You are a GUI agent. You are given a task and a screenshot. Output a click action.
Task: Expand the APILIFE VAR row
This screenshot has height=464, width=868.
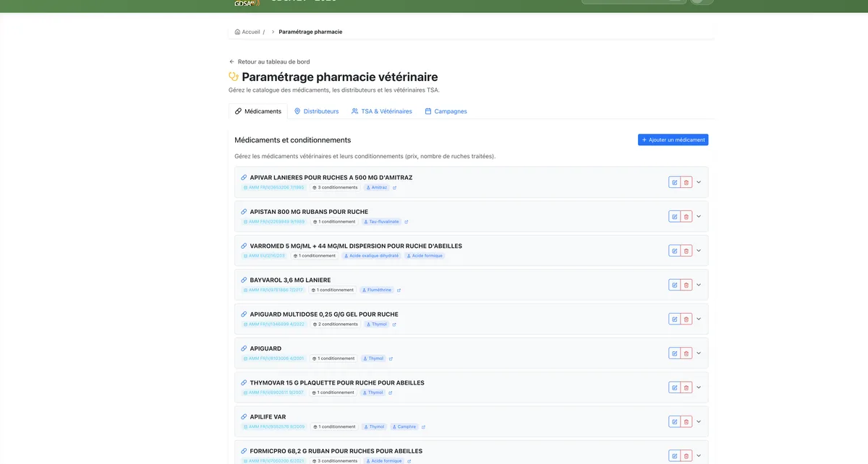pyautogui.click(x=698, y=421)
